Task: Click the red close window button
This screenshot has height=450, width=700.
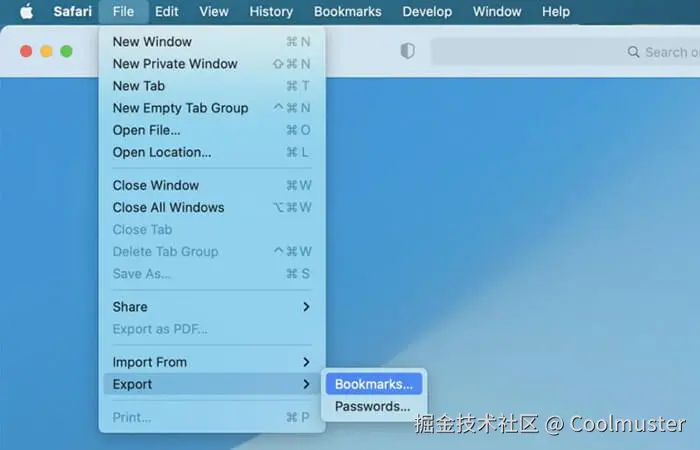Action: tap(26, 51)
